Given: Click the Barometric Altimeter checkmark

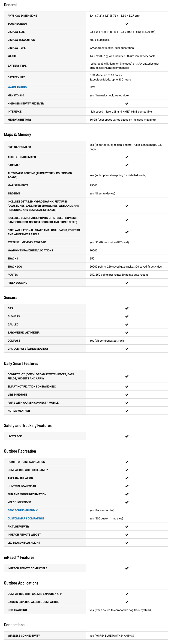Looking at the screenshot, I should (x=127, y=333).
